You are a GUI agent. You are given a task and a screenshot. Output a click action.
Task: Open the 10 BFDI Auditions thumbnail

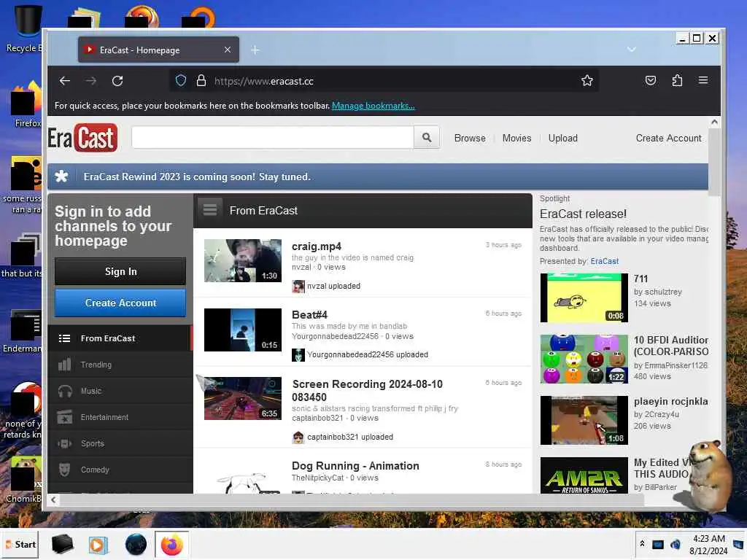click(x=584, y=359)
